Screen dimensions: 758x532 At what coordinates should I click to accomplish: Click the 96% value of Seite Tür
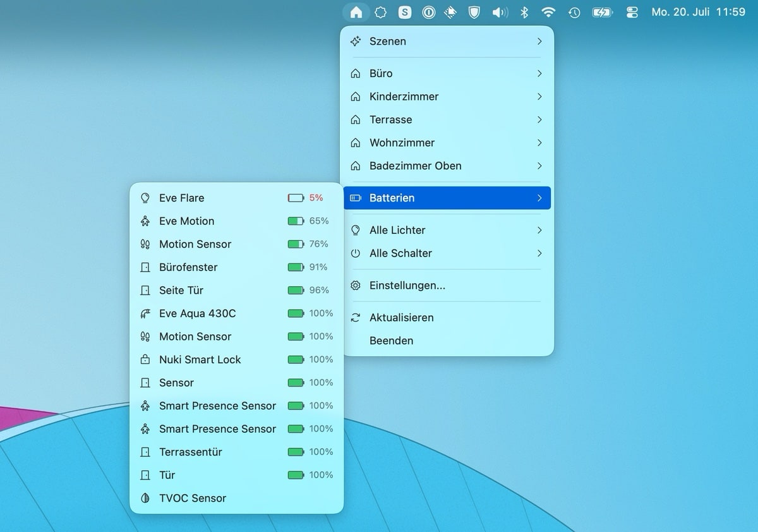(319, 290)
